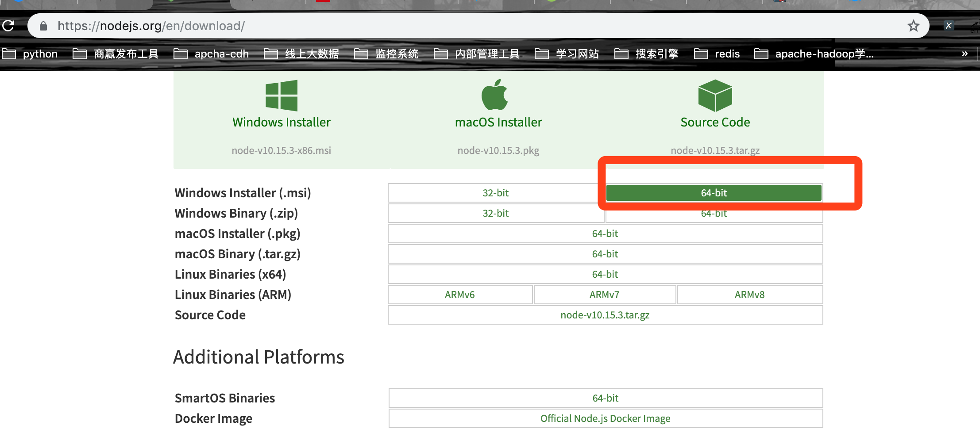The height and width of the screenshot is (429, 980).
Task: Open the apcha-cdh bookmarks folder
Action: (211, 54)
